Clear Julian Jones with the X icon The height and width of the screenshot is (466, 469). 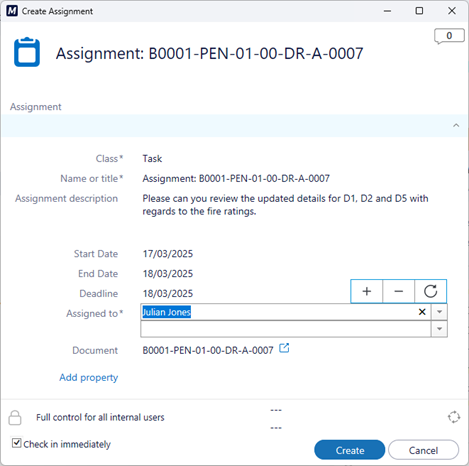pyautogui.click(x=422, y=312)
